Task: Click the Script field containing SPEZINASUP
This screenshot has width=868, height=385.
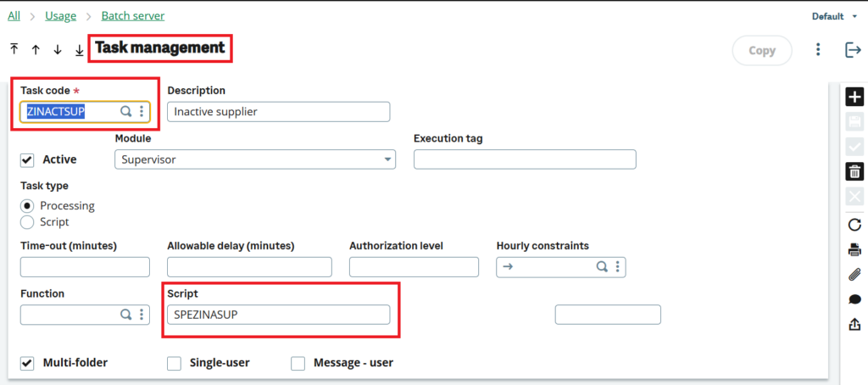Action: [x=278, y=315]
